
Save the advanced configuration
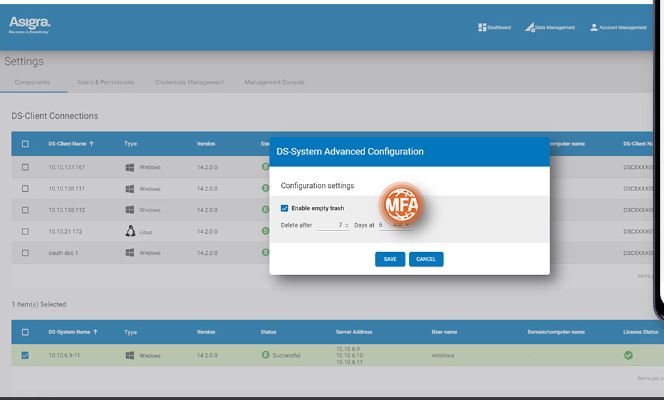(390, 259)
